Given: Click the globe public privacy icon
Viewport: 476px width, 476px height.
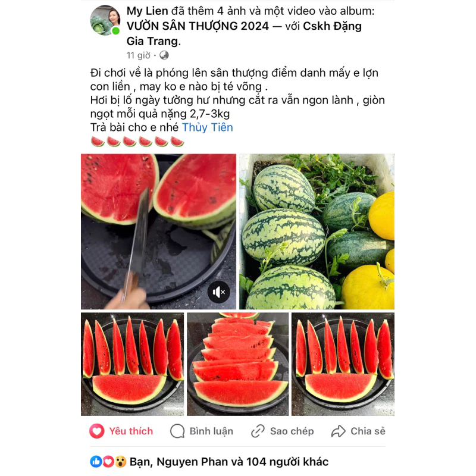Looking at the screenshot, I should (164, 55).
